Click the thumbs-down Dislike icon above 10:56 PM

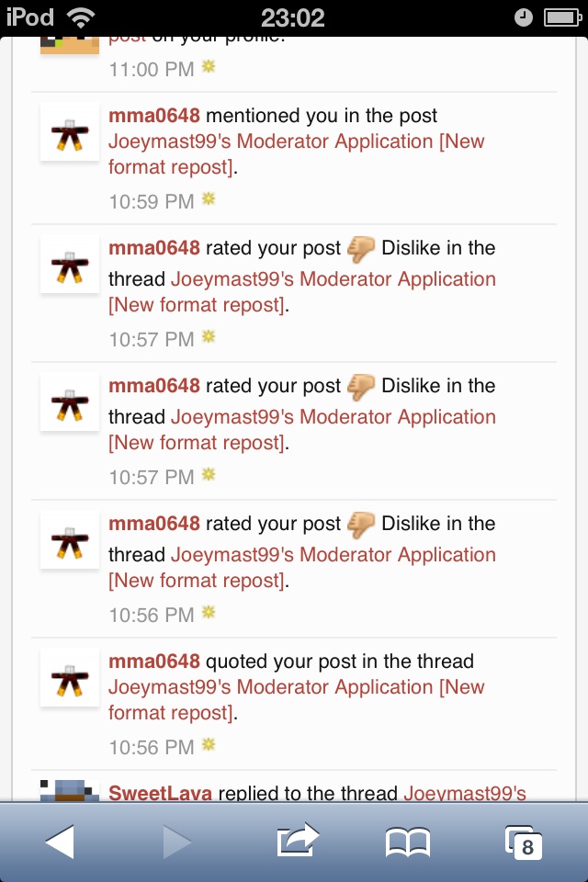coord(361,525)
